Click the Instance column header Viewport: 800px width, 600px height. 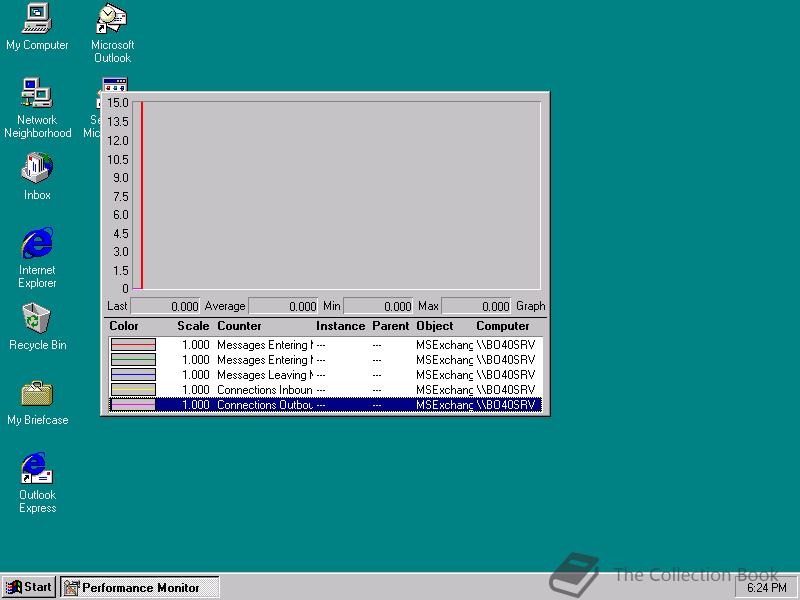coord(340,326)
